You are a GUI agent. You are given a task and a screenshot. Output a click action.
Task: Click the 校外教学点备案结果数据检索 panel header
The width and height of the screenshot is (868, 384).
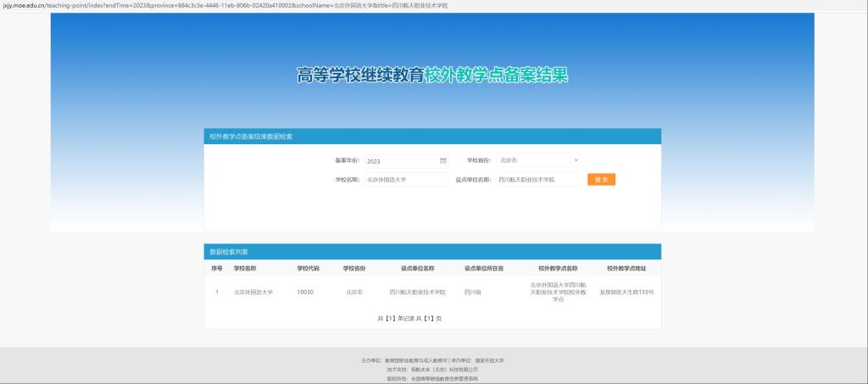(251, 136)
